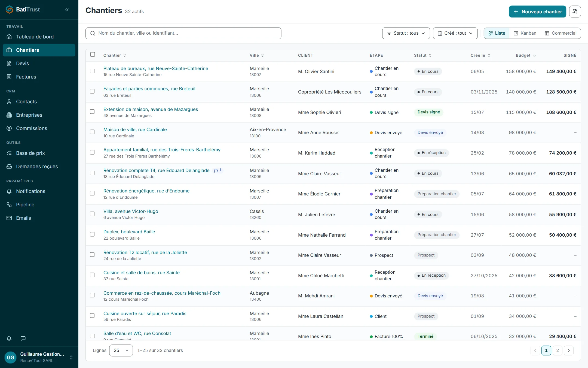Viewport: 588px width, 368px height.
Task: Click the search magnifier icon
Action: pyautogui.click(x=93, y=33)
